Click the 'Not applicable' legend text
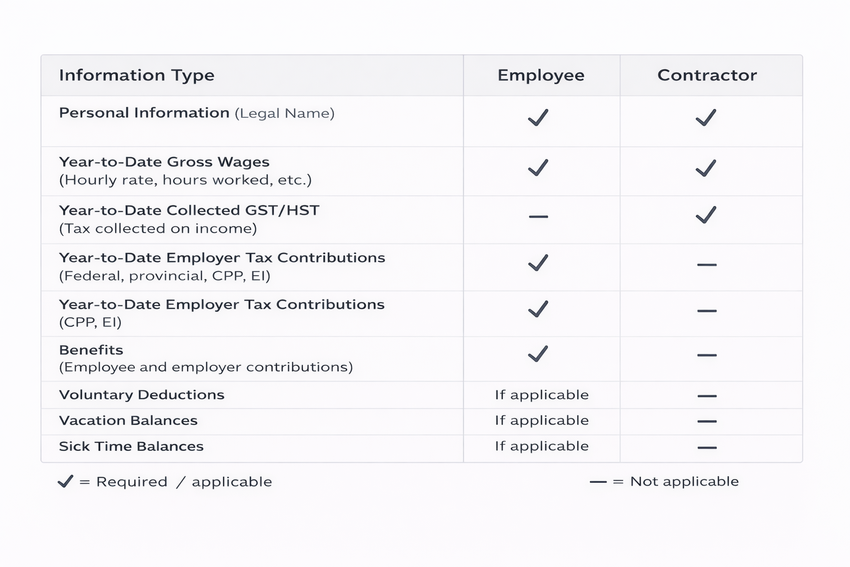The height and width of the screenshot is (567, 850). pyautogui.click(x=684, y=482)
